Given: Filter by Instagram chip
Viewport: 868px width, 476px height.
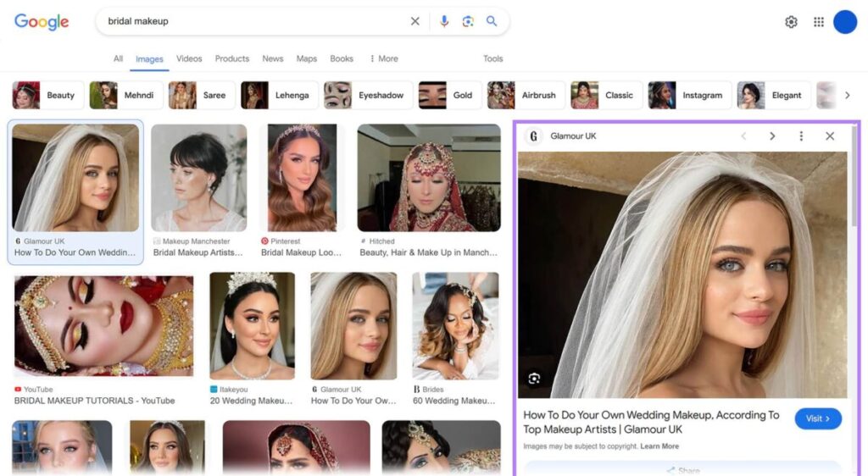Looking at the screenshot, I should click(690, 95).
